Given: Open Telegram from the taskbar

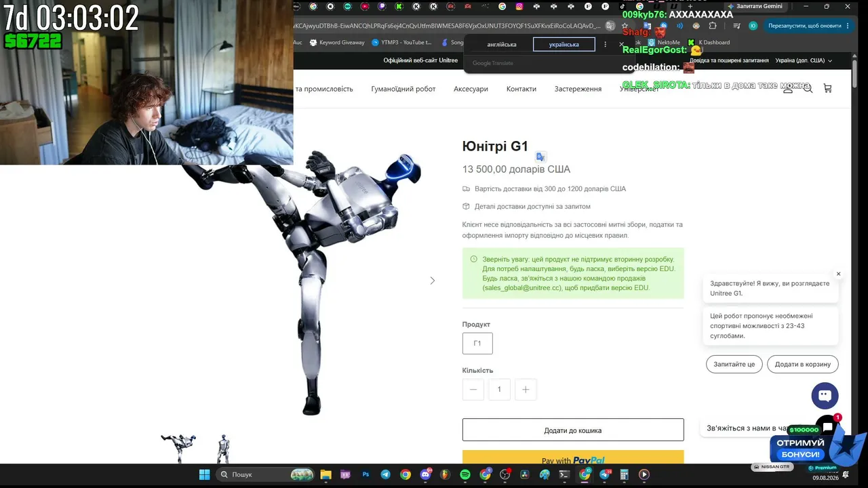Looking at the screenshot, I should click(x=385, y=474).
